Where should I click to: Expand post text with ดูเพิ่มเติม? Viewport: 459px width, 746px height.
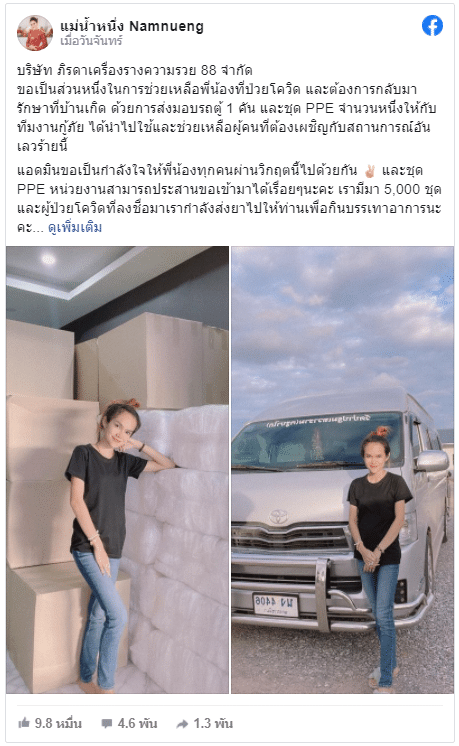(75, 227)
